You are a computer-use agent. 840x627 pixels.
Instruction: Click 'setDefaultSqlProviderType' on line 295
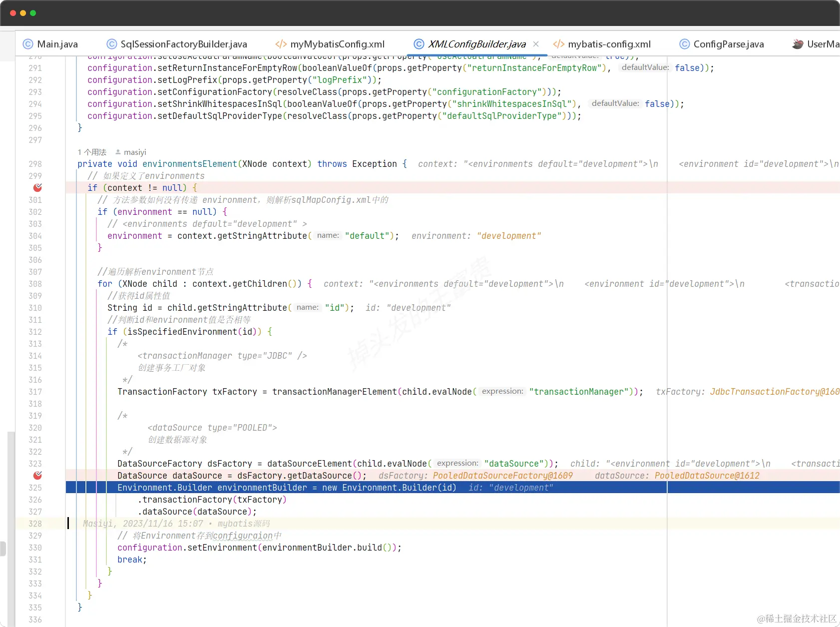tap(220, 116)
